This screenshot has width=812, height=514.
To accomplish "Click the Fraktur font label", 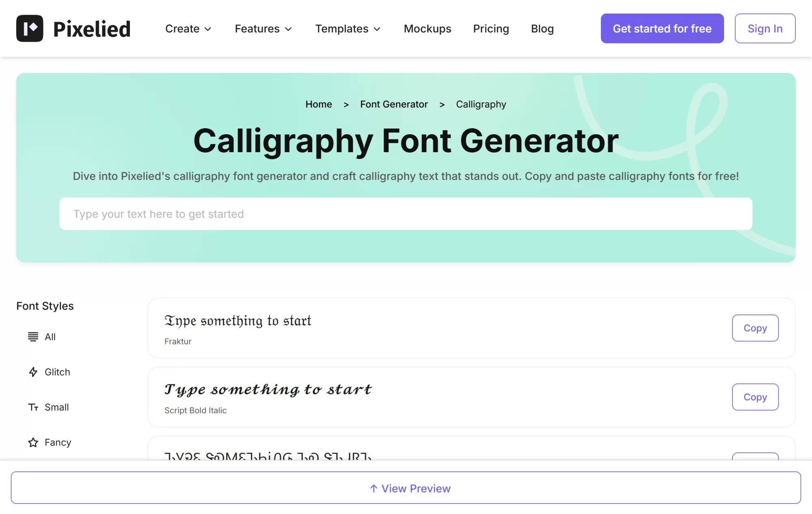I will (x=178, y=342).
